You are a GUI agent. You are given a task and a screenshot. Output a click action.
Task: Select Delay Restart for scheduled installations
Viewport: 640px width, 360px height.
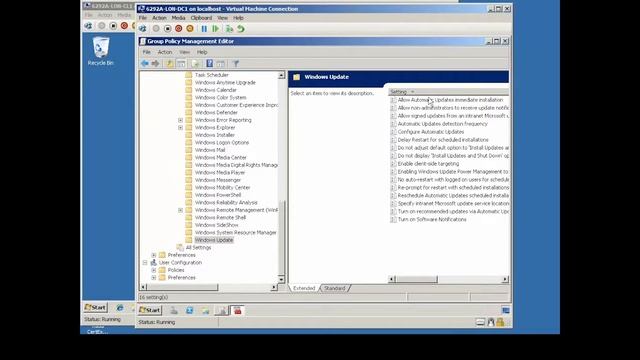pos(443,140)
